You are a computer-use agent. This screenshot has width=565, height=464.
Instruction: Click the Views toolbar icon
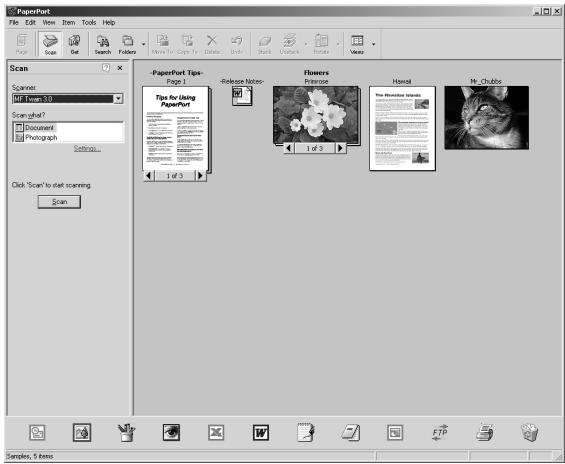click(357, 44)
